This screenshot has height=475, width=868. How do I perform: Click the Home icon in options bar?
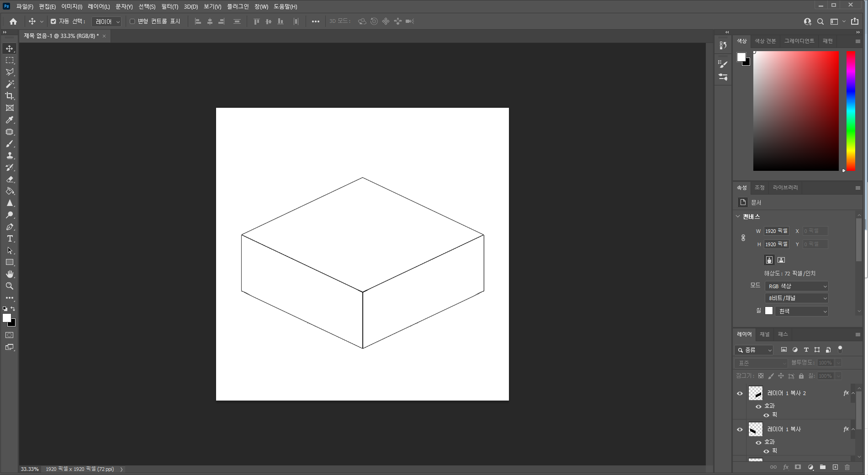[13, 21]
